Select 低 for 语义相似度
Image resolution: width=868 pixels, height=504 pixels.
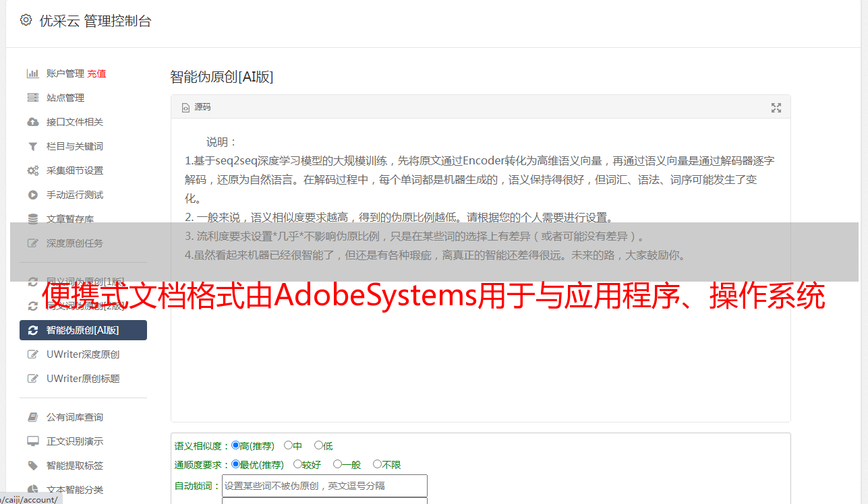pos(318,445)
